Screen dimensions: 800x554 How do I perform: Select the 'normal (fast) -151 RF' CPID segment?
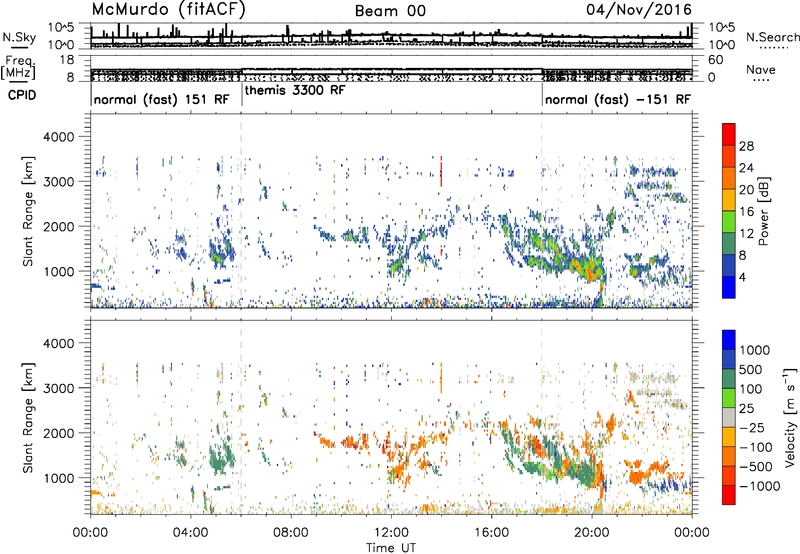tap(618, 99)
